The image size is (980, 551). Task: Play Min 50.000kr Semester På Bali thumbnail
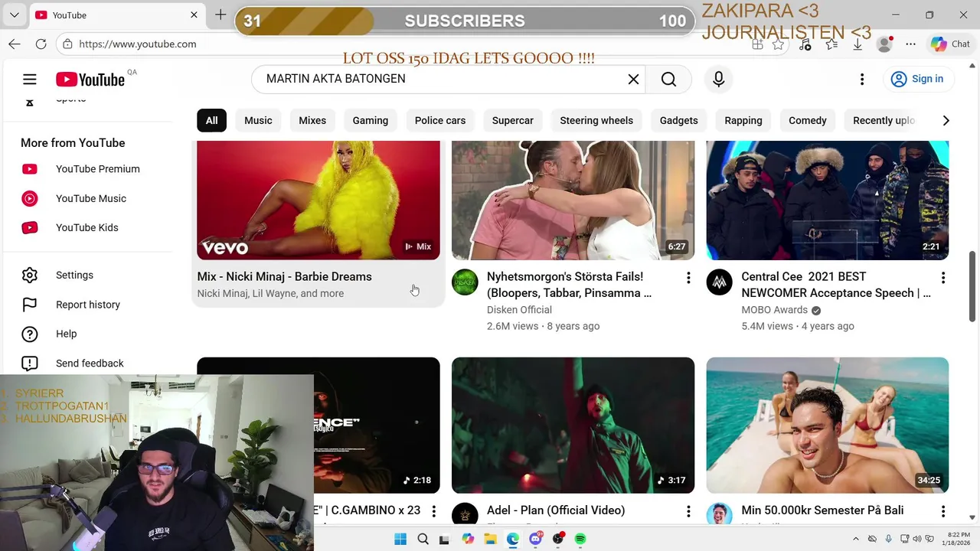tap(828, 425)
